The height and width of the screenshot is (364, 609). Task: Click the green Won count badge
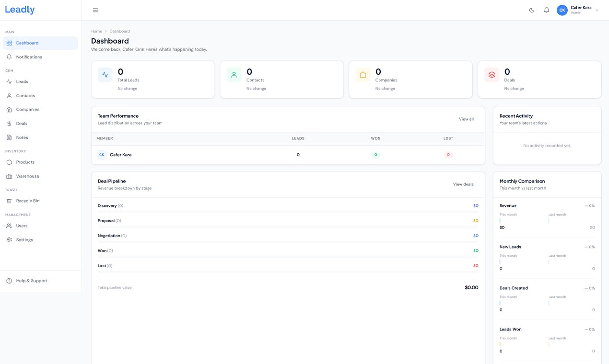click(x=375, y=155)
